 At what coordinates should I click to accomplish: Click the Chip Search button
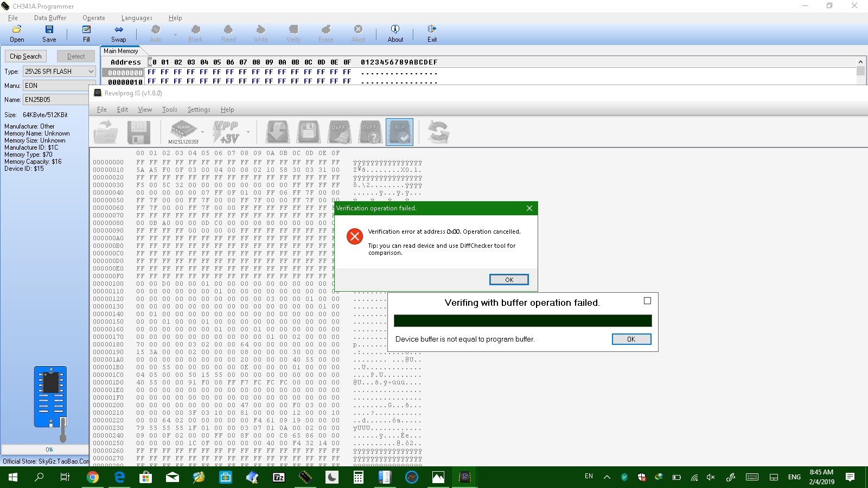tap(25, 56)
